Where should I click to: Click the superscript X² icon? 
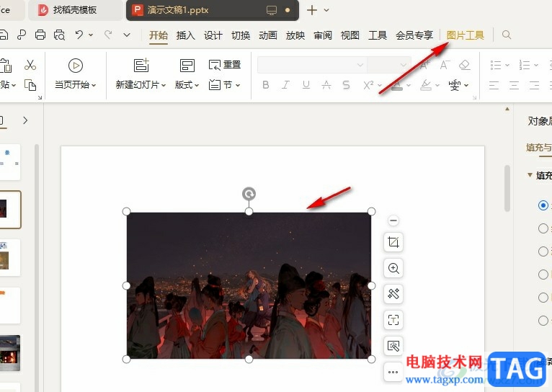368,85
